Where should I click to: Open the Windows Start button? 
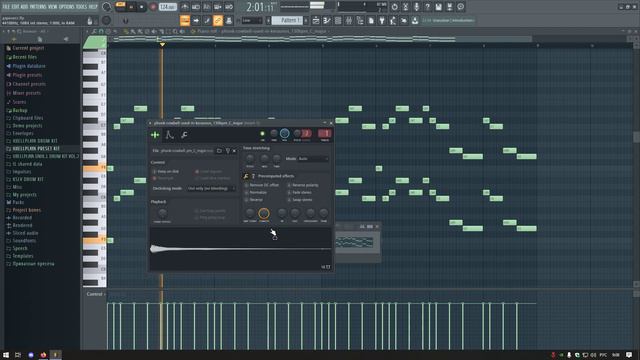coord(6,355)
